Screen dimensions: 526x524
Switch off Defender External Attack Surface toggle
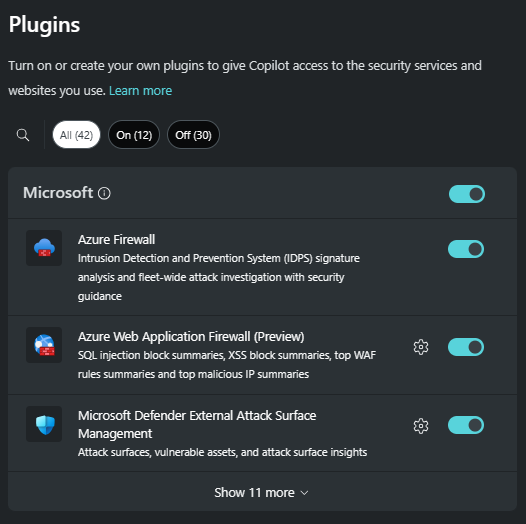coord(466,425)
